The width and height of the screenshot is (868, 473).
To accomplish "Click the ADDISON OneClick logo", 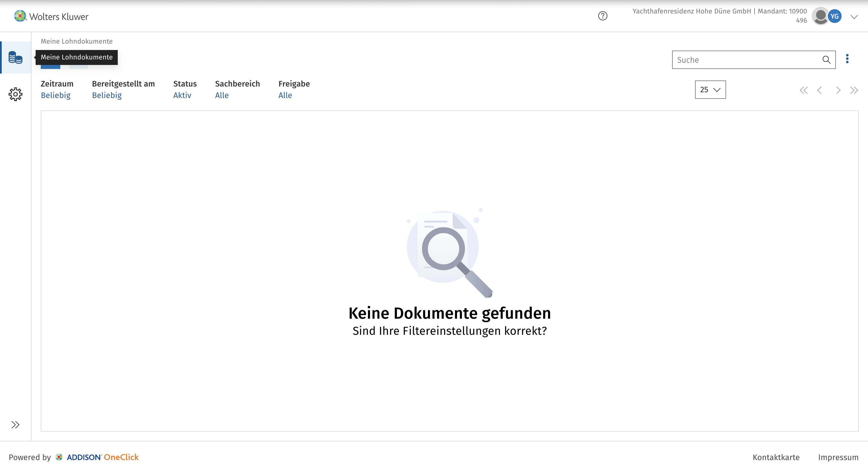I will click(97, 457).
